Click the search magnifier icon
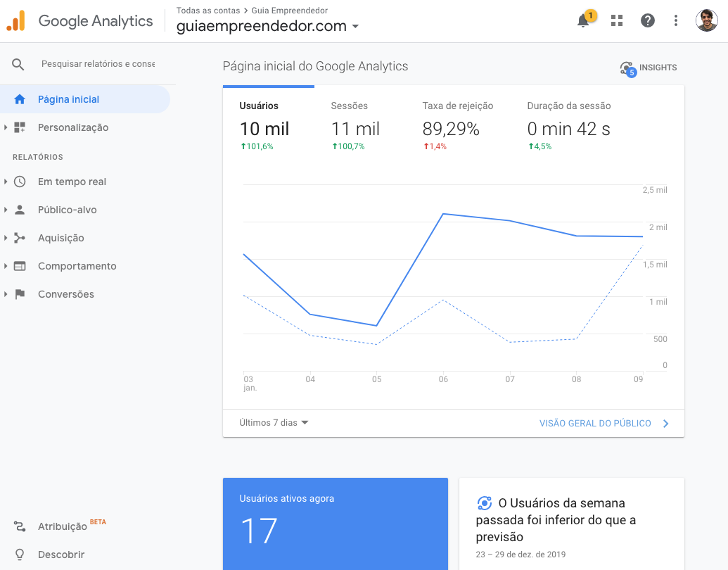728x570 pixels. tap(18, 64)
